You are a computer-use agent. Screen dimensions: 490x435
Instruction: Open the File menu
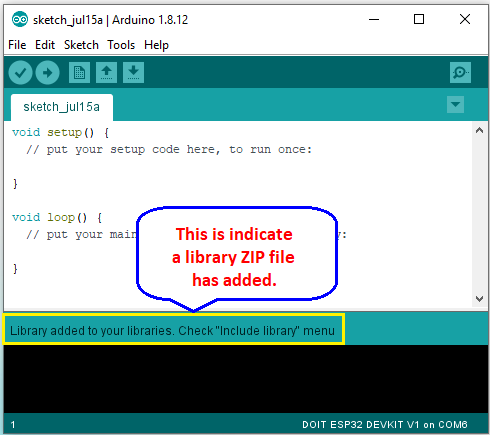17,45
